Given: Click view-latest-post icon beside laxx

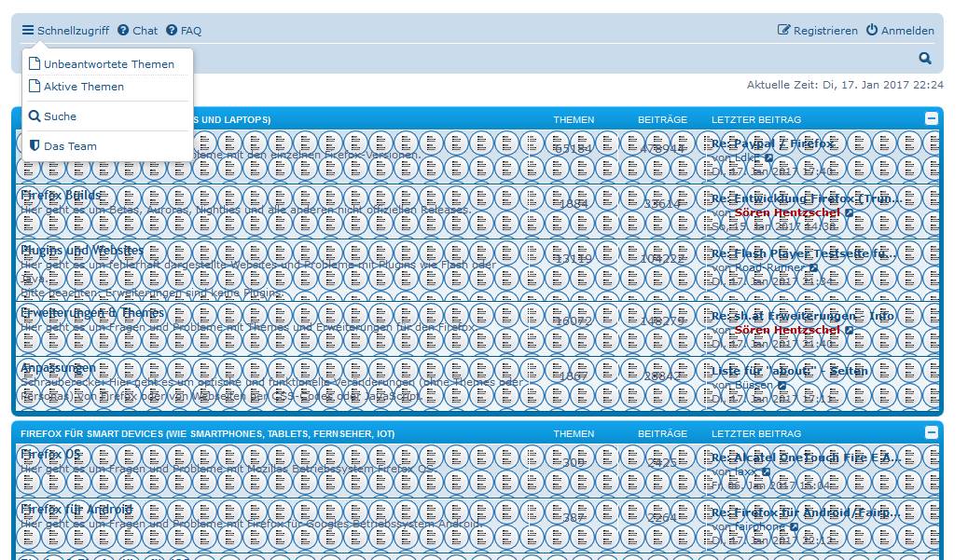Looking at the screenshot, I should 767,471.
